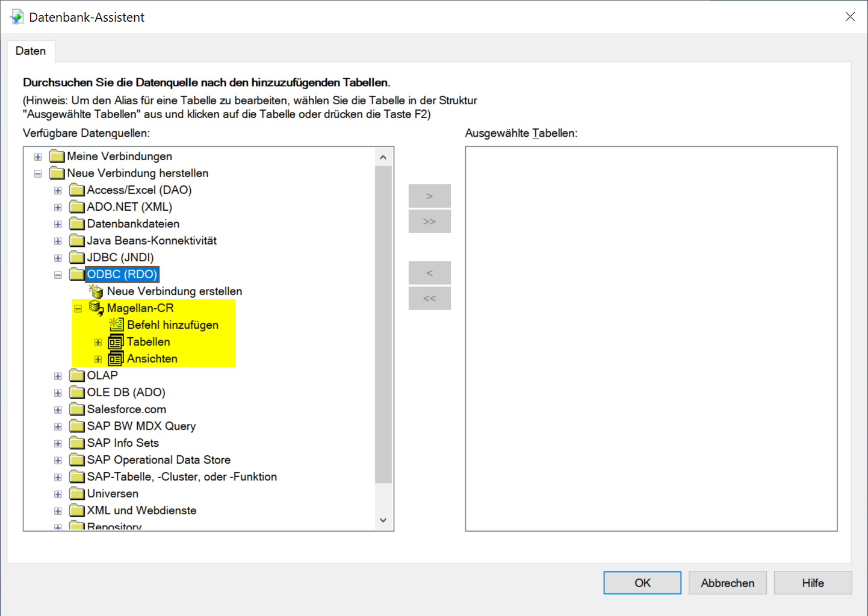Collapse the ODBC (RDO) node
Screen dimensions: 868x616
58,275
